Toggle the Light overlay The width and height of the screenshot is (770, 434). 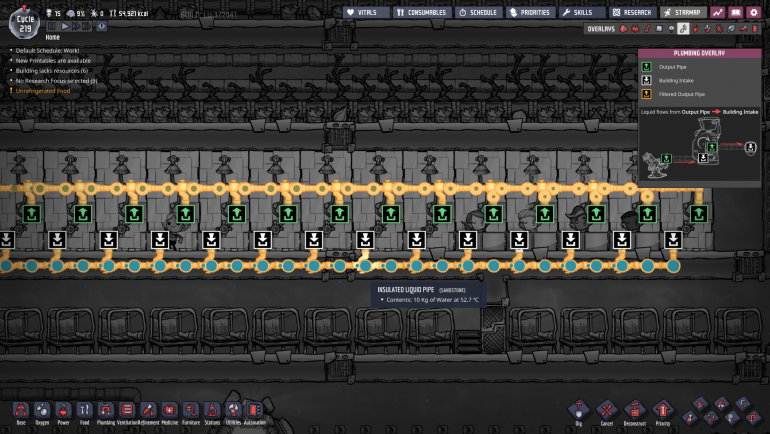(x=671, y=29)
